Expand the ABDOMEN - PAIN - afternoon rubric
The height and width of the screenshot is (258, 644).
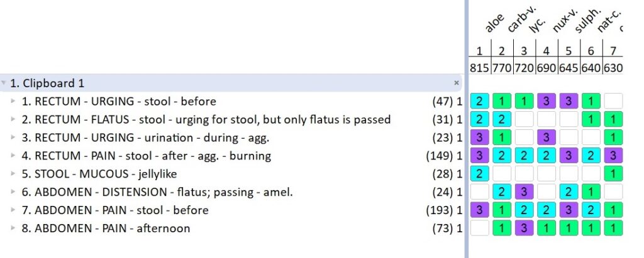click(x=12, y=228)
